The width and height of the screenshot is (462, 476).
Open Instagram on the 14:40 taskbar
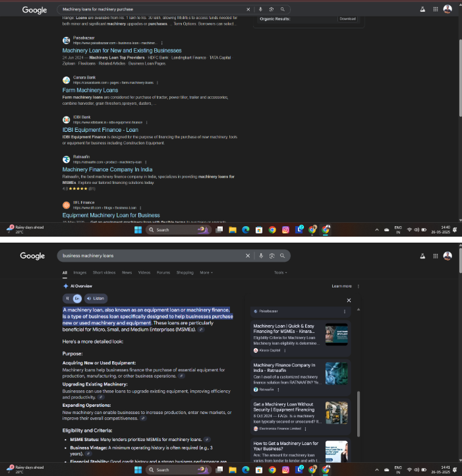click(285, 230)
